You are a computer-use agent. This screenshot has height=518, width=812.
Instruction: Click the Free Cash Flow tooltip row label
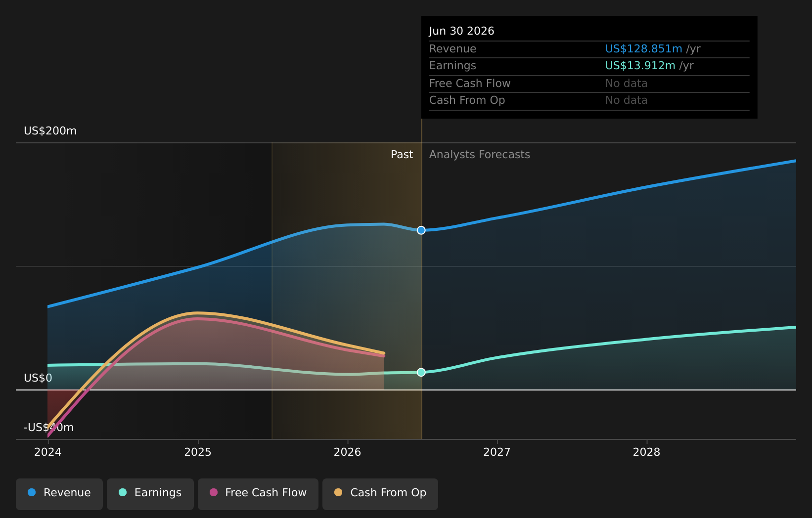pyautogui.click(x=470, y=84)
